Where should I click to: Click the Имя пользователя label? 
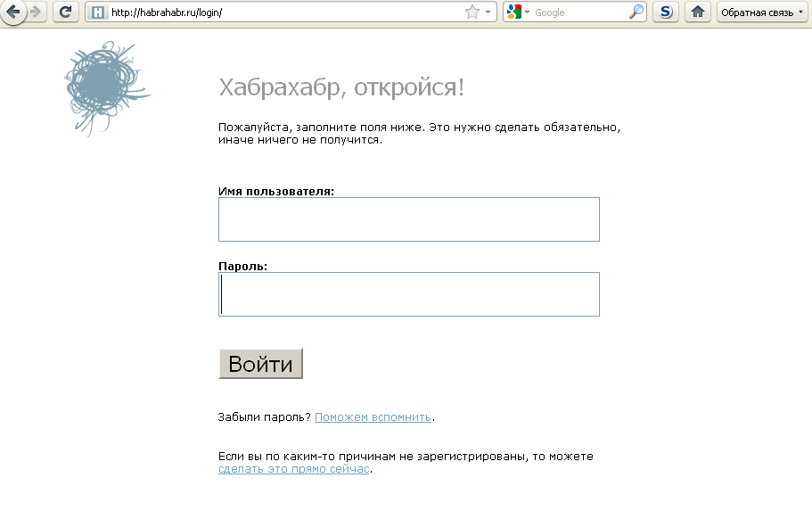coord(276,191)
